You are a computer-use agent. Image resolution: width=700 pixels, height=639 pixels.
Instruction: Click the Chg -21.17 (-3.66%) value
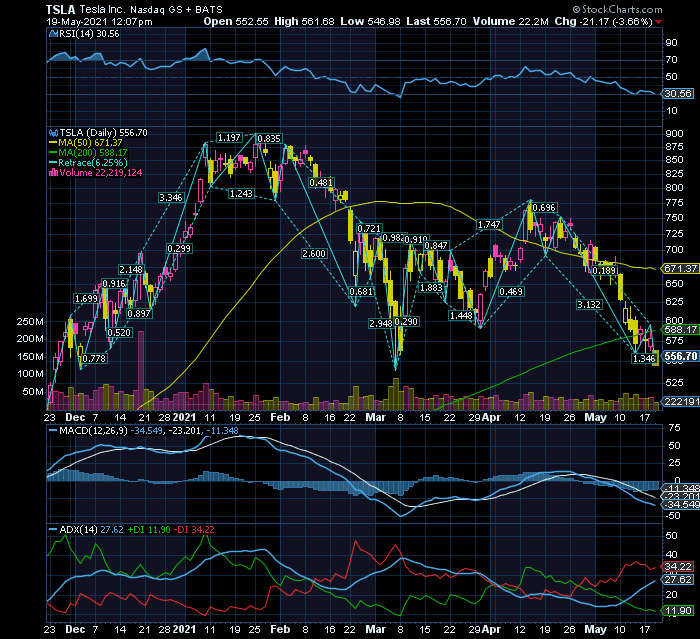click(x=604, y=21)
